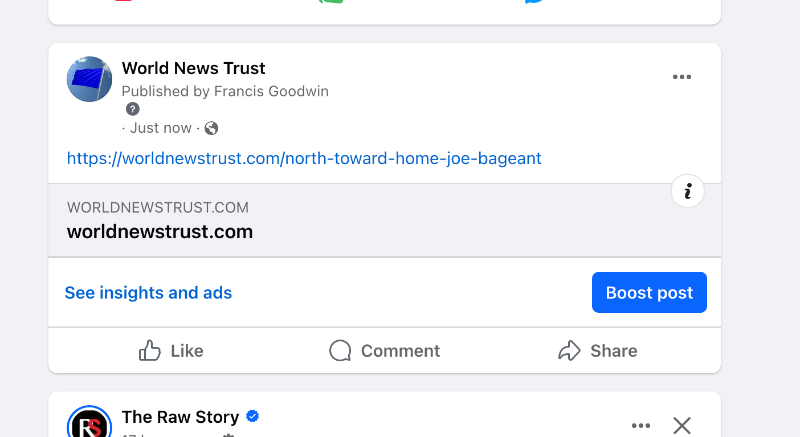Screen dimensions: 800x437
Task: Open the World News Trust page name
Action: point(193,68)
